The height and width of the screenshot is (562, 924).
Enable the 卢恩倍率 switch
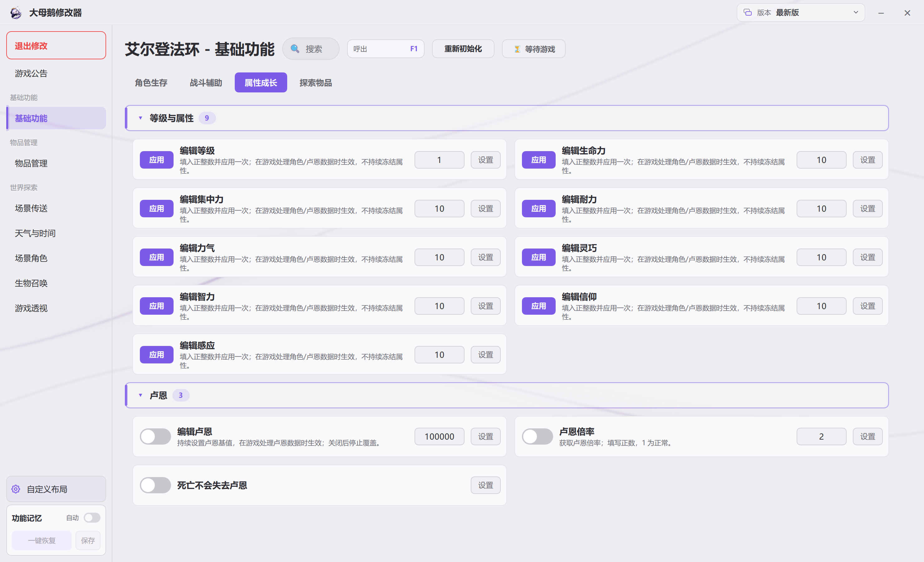point(537,437)
